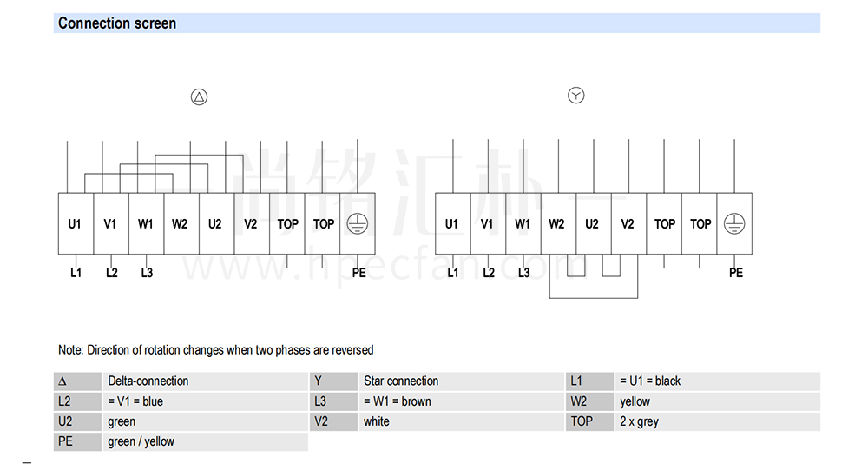Click the earth ground symbol in star diagram
This screenshot has width=868, height=464.
(734, 224)
